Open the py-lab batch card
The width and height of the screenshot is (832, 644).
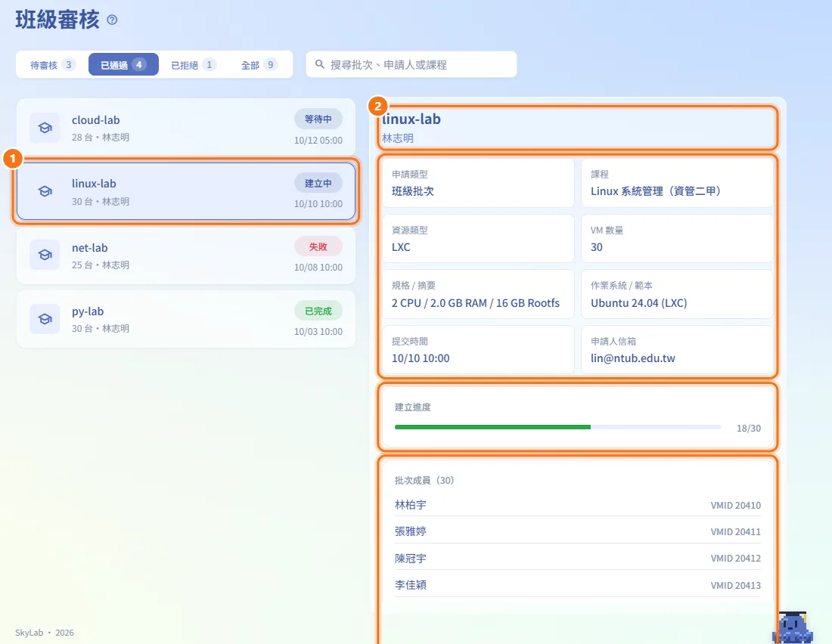(186, 319)
